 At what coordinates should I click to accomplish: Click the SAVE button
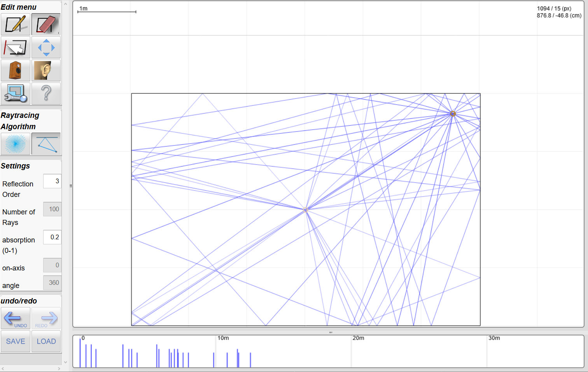[16, 341]
